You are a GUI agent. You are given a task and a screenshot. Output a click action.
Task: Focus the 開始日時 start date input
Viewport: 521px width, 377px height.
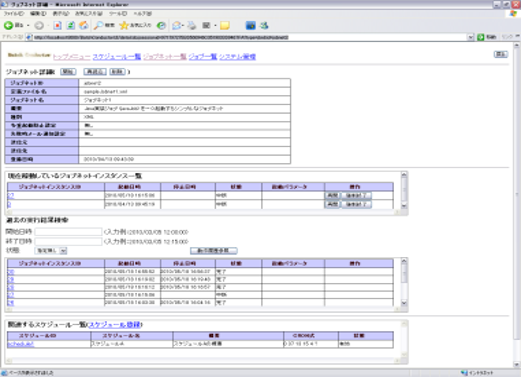click(68, 232)
